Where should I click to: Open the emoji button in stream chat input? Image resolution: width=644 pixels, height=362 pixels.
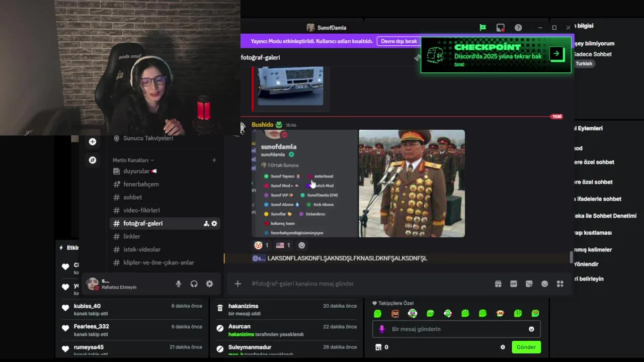click(531, 329)
